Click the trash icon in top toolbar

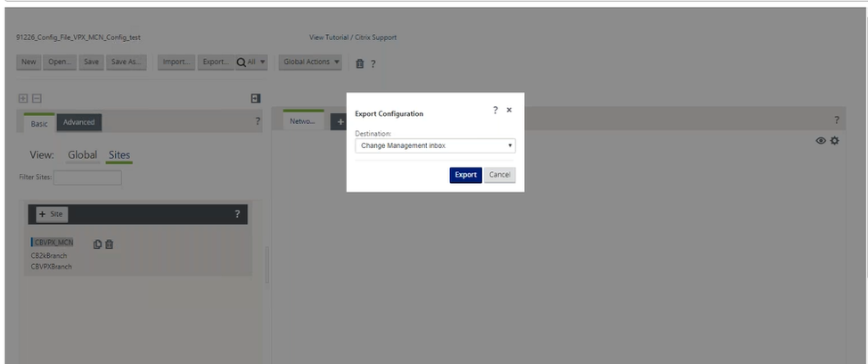359,63
